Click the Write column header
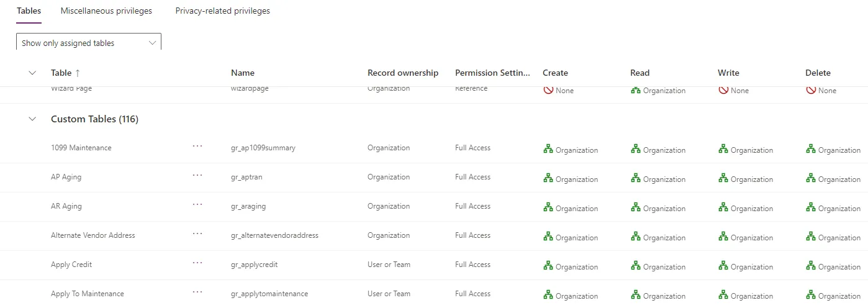Screen dimensions: 868x308 pyautogui.click(x=728, y=73)
